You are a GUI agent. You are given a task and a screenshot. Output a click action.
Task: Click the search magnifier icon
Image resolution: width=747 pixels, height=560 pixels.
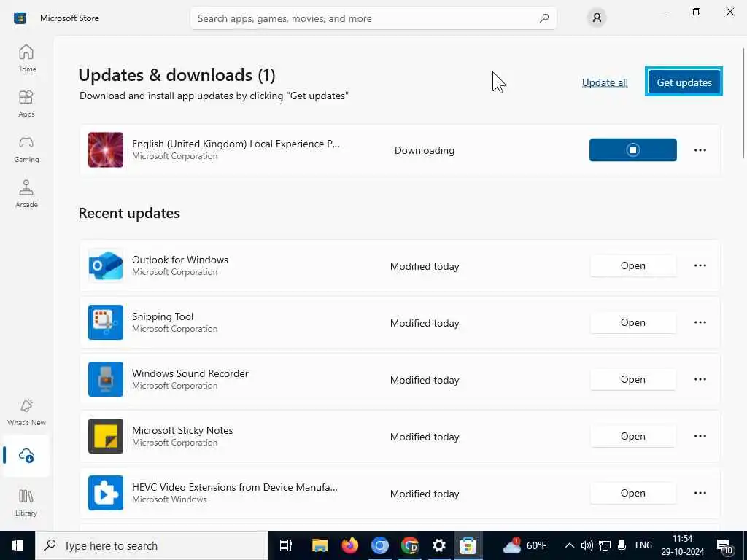click(544, 18)
